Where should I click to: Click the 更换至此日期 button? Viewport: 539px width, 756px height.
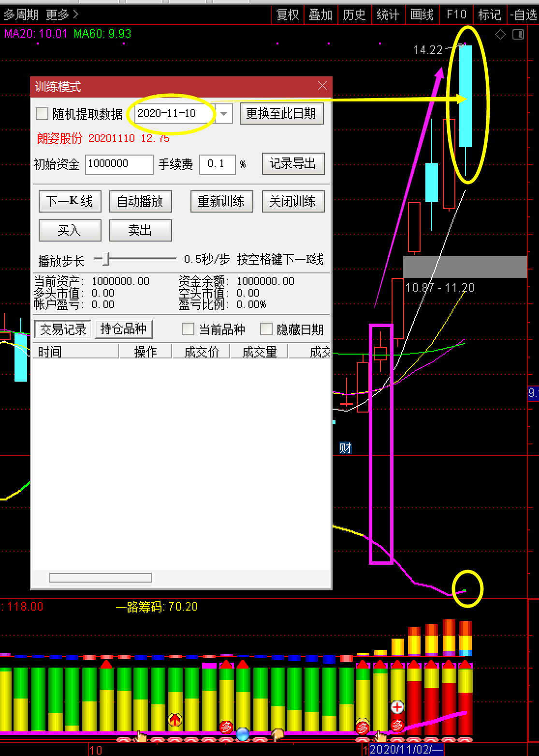click(281, 114)
